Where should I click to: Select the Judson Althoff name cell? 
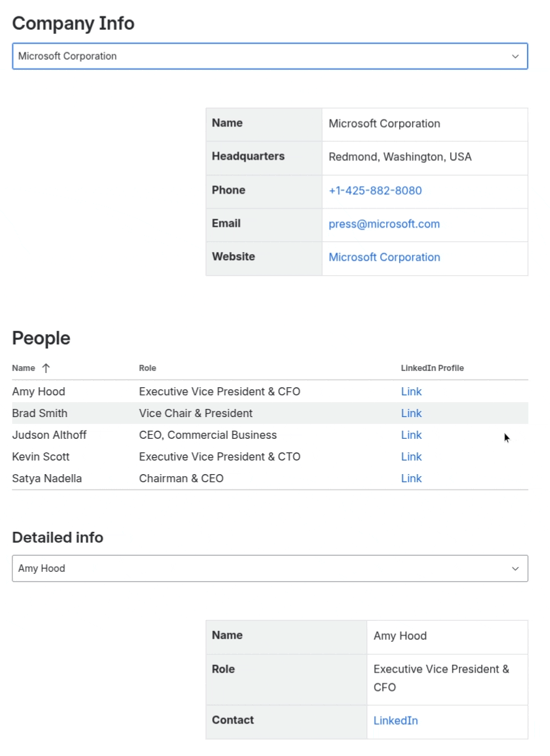(x=49, y=435)
